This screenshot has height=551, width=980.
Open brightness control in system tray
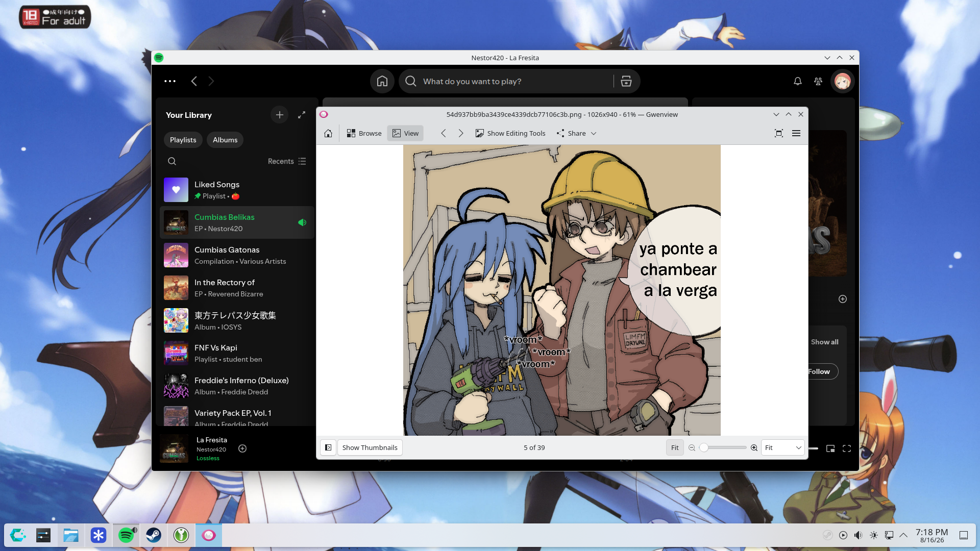click(x=874, y=535)
